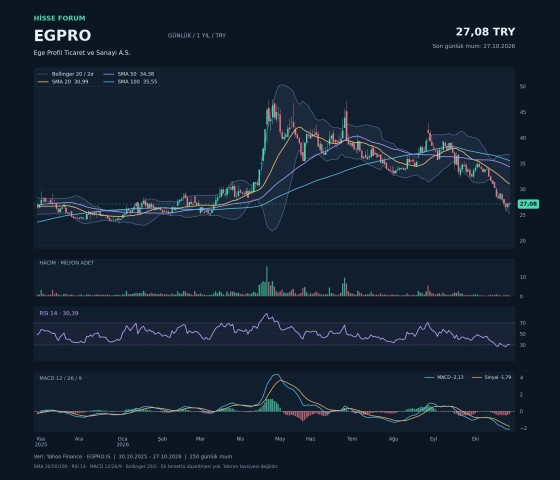Click the Oca 2026 month label
560x480 pixels.
click(x=122, y=442)
